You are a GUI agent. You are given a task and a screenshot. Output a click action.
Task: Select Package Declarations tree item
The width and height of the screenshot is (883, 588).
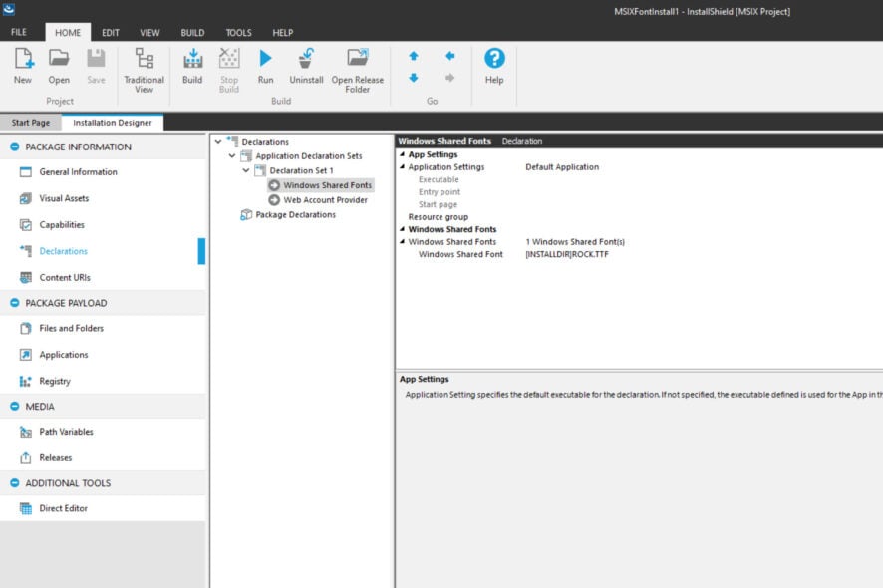click(x=288, y=214)
